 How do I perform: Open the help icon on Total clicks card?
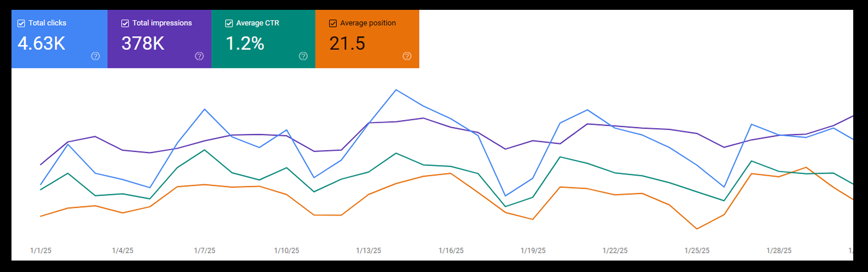95,56
